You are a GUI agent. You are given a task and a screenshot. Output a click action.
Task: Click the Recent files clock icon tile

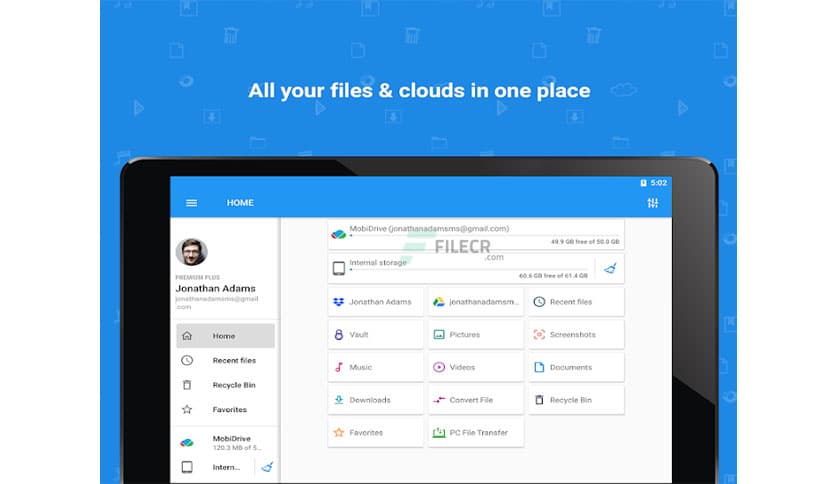(539, 302)
